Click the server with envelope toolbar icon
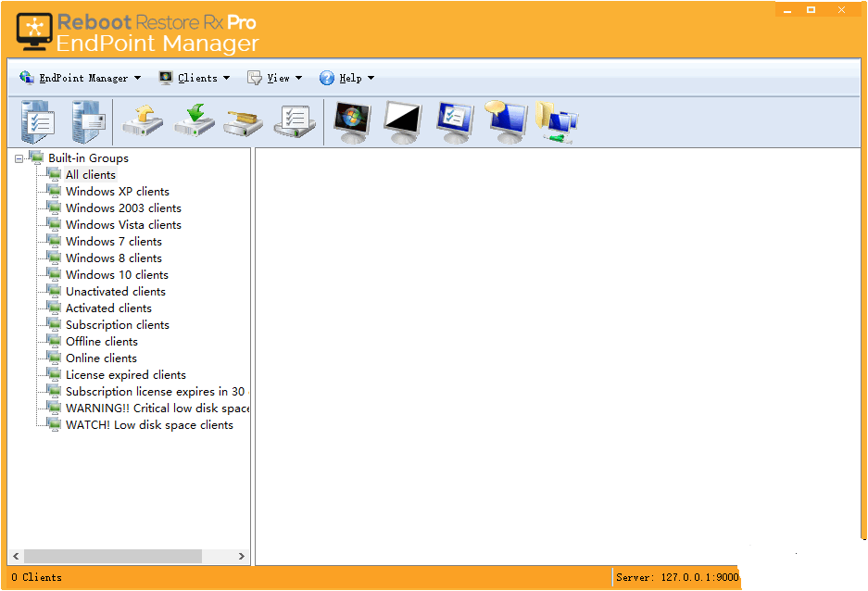868x591 pixels. [88, 120]
